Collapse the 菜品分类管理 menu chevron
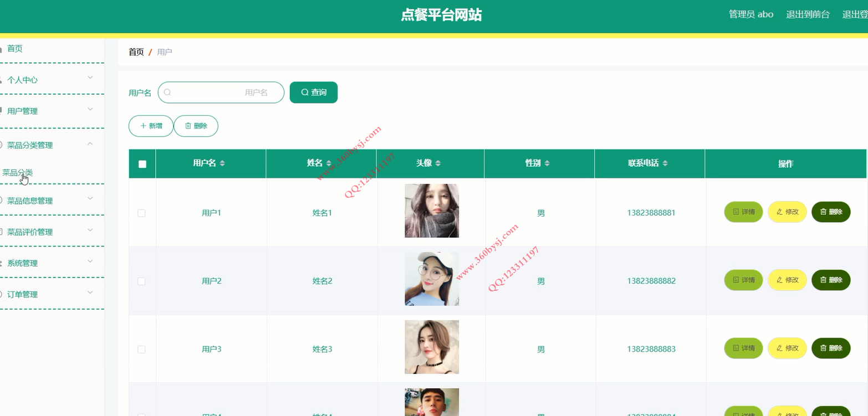This screenshot has height=416, width=868. click(x=90, y=143)
